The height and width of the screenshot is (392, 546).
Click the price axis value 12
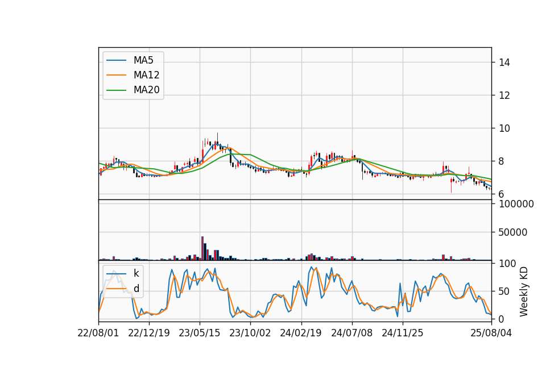(x=504, y=95)
